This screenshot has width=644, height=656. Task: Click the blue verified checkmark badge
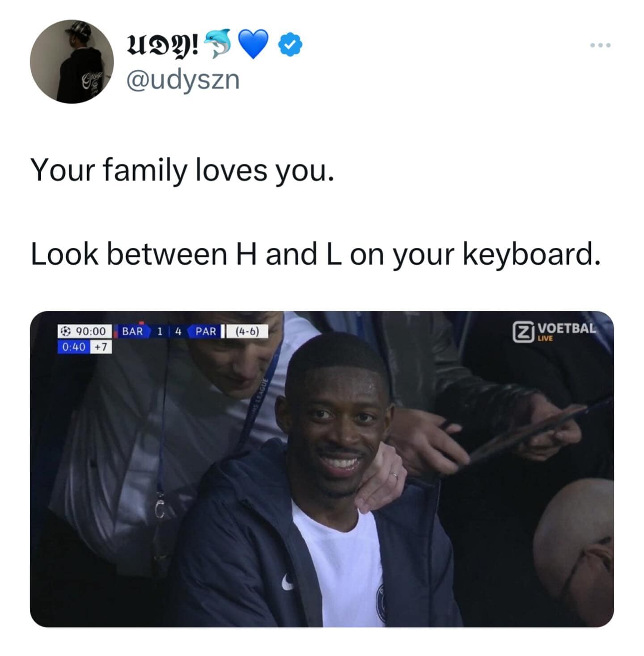pyautogui.click(x=291, y=43)
